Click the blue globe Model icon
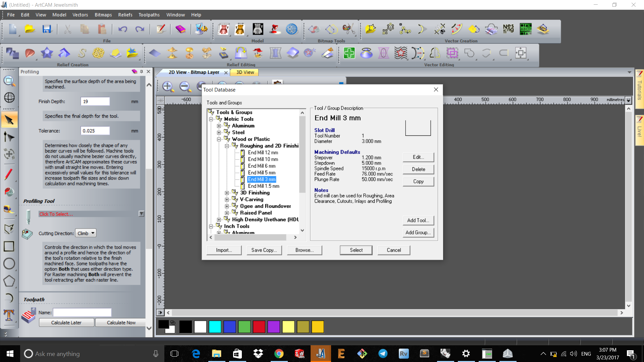The image size is (644, 362). [x=291, y=29]
